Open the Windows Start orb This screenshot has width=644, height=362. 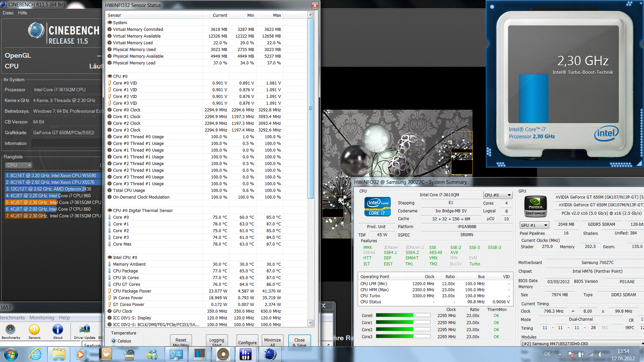pyautogui.click(x=11, y=354)
